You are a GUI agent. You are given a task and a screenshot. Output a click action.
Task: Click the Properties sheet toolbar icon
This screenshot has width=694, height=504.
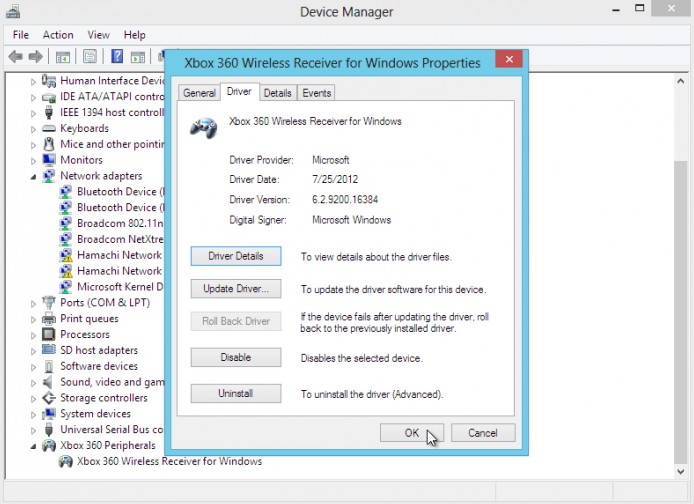(x=90, y=56)
